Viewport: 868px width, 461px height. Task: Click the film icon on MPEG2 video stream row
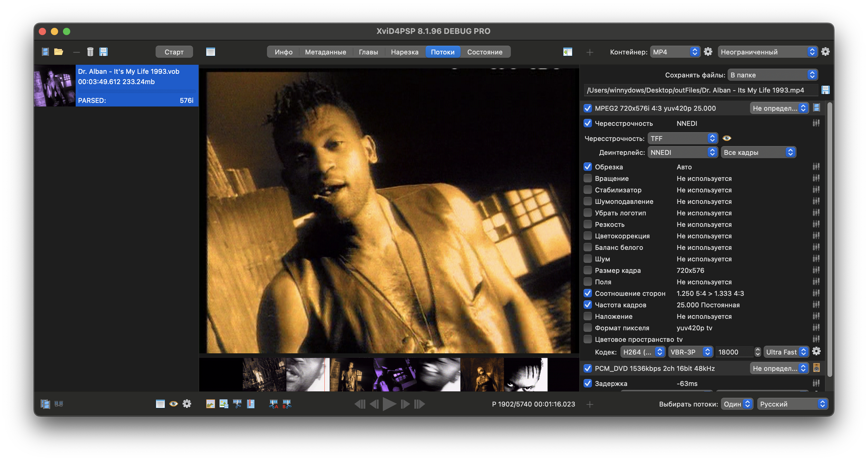click(817, 108)
